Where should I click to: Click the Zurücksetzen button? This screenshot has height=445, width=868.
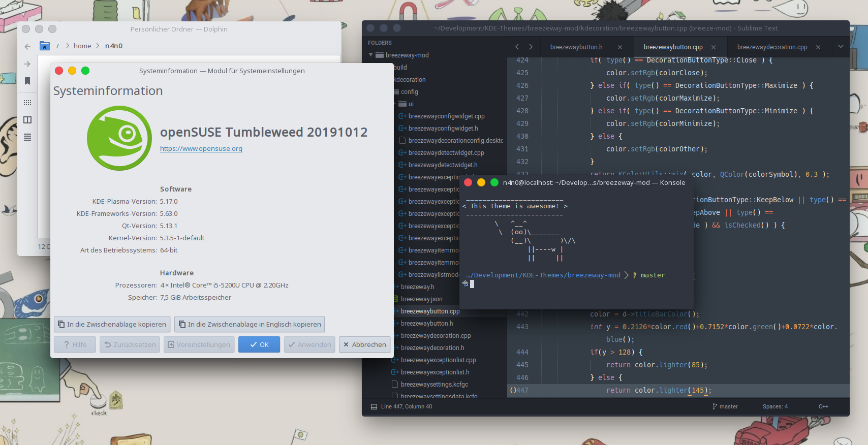130,344
